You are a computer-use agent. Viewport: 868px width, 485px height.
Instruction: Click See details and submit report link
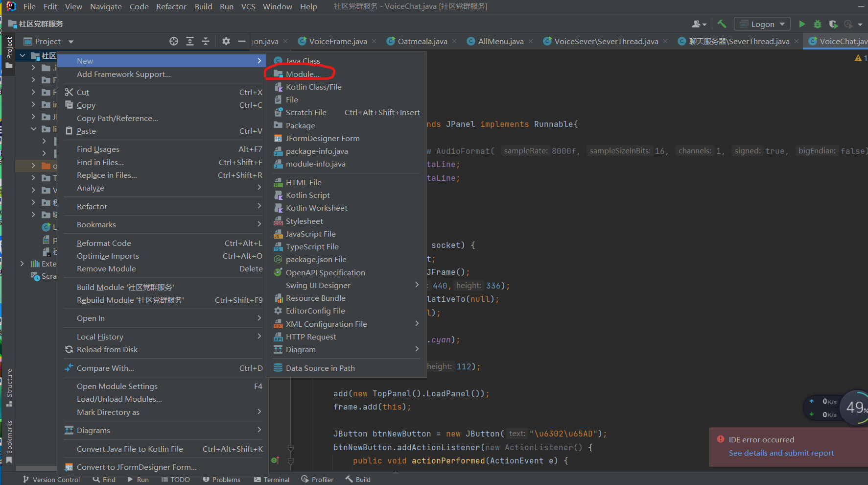pyautogui.click(x=781, y=453)
